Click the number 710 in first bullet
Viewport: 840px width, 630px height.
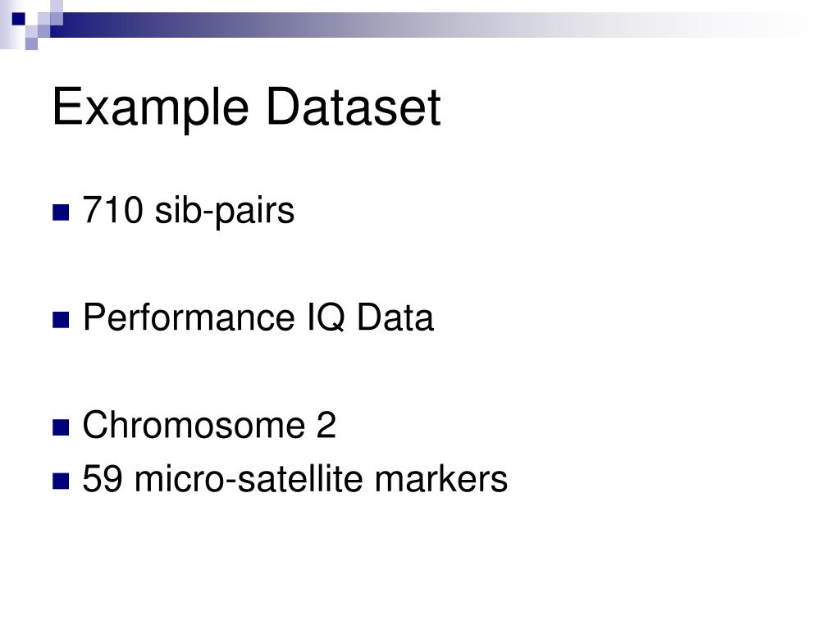click(113, 209)
